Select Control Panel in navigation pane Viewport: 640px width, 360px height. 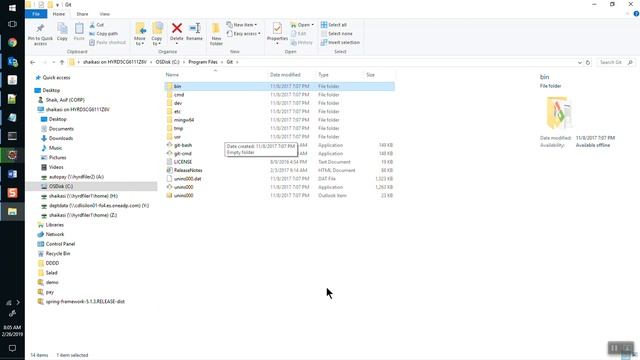point(60,244)
